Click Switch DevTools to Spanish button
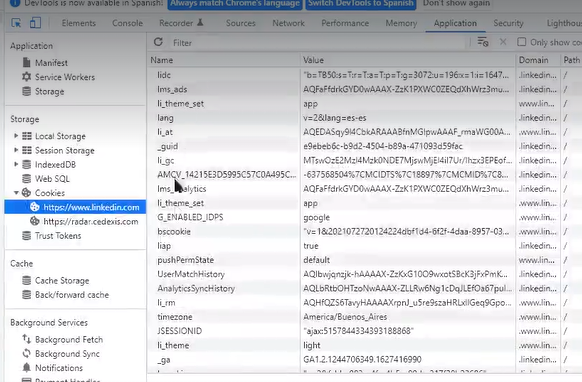582x382 pixels. click(x=361, y=4)
